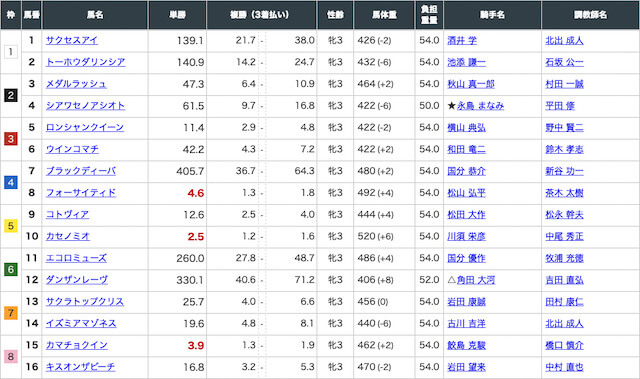
Task: Open jockey 川須 栄彦 link
Action: [467, 237]
